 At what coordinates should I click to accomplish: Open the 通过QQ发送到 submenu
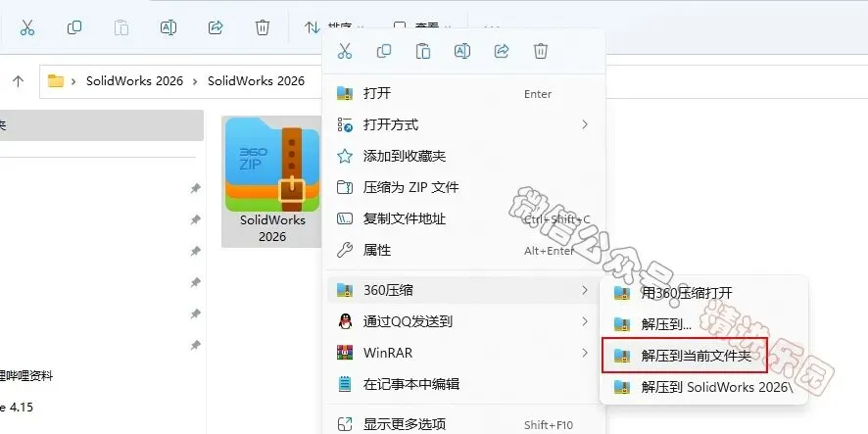tap(464, 321)
